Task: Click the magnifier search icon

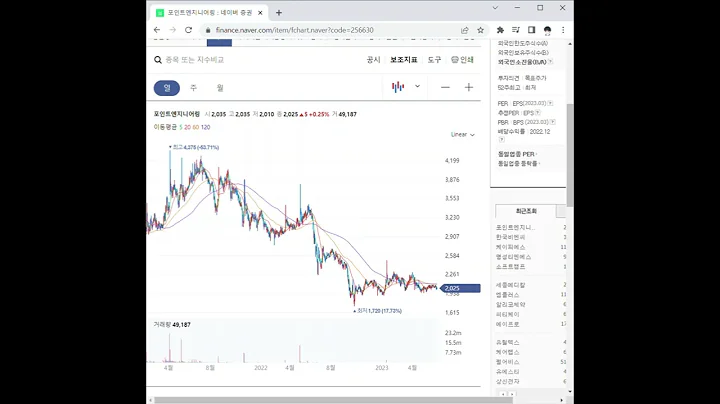Action: coord(158,60)
